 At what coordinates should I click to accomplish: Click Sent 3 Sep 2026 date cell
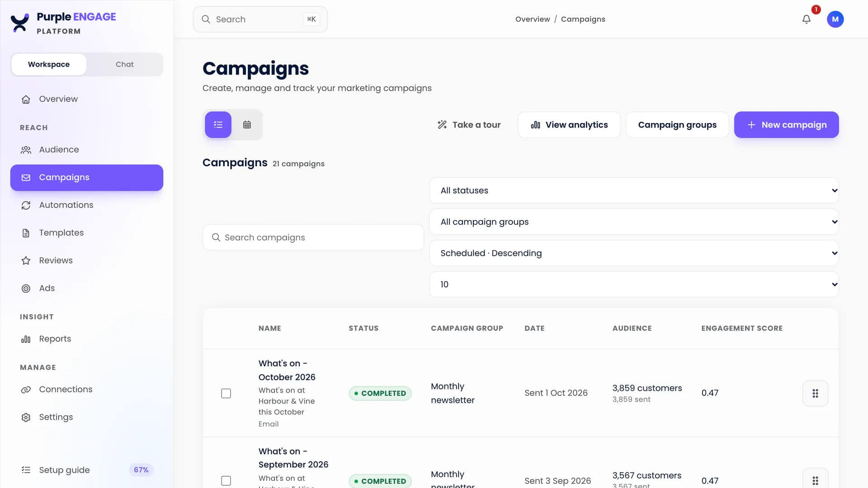click(x=557, y=481)
